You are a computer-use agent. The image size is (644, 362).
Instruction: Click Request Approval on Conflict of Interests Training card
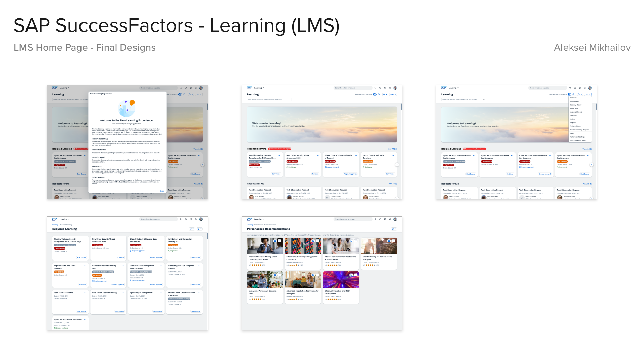click(118, 285)
